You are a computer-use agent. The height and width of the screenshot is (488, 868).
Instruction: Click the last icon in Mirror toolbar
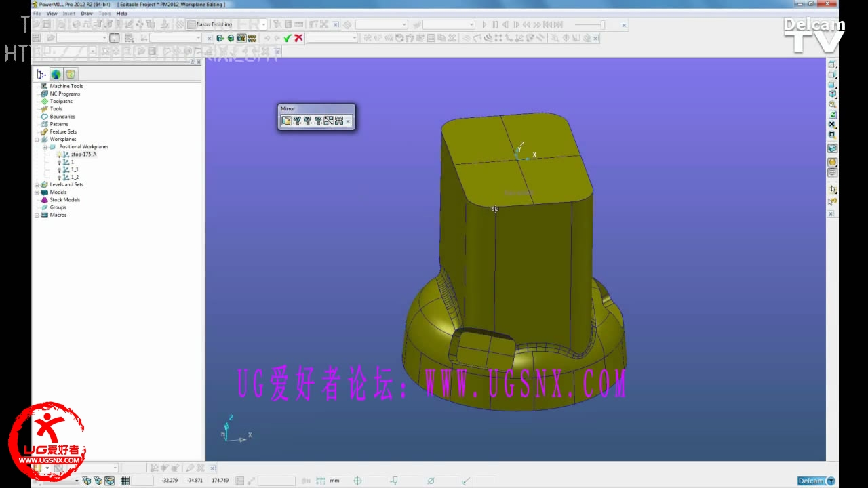point(339,121)
